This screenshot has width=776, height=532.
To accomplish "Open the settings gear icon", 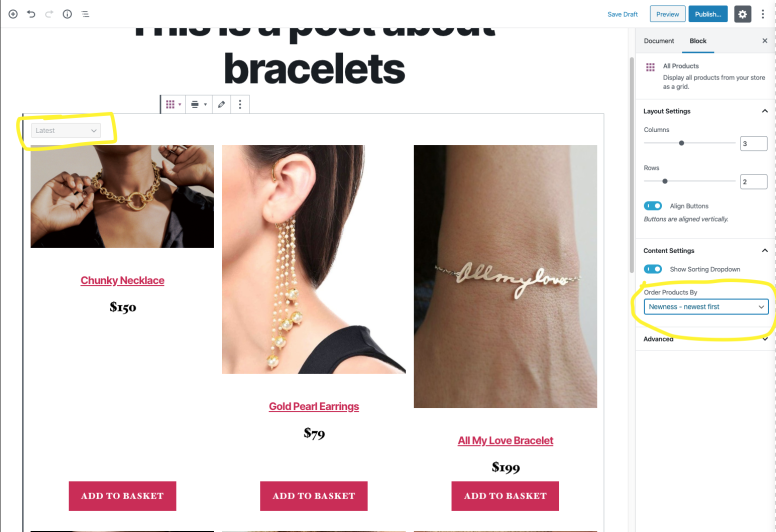I will 742,14.
